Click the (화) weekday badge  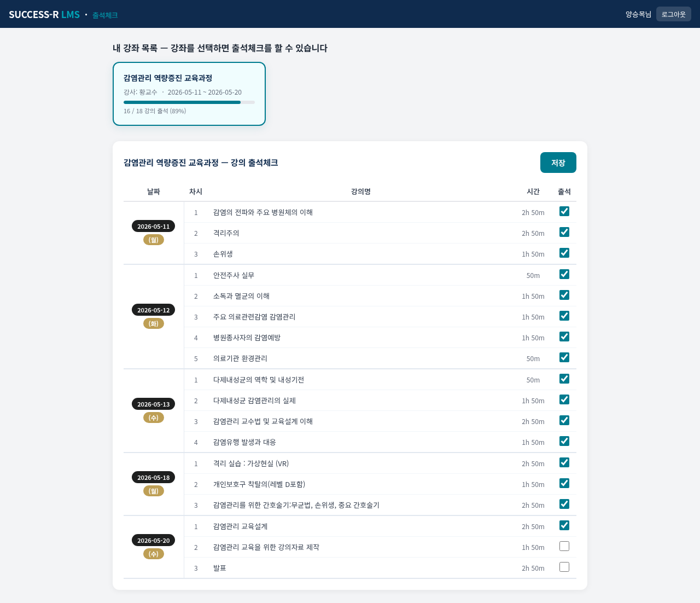point(154,323)
